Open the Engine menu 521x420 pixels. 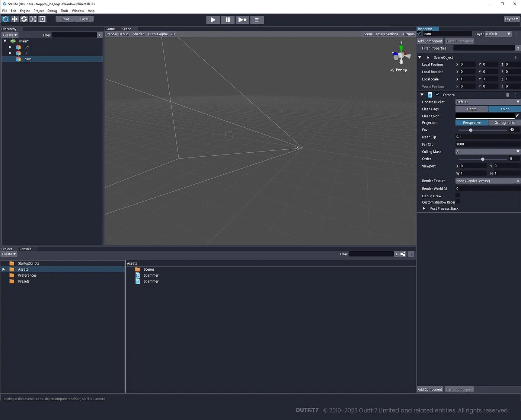pyautogui.click(x=25, y=11)
